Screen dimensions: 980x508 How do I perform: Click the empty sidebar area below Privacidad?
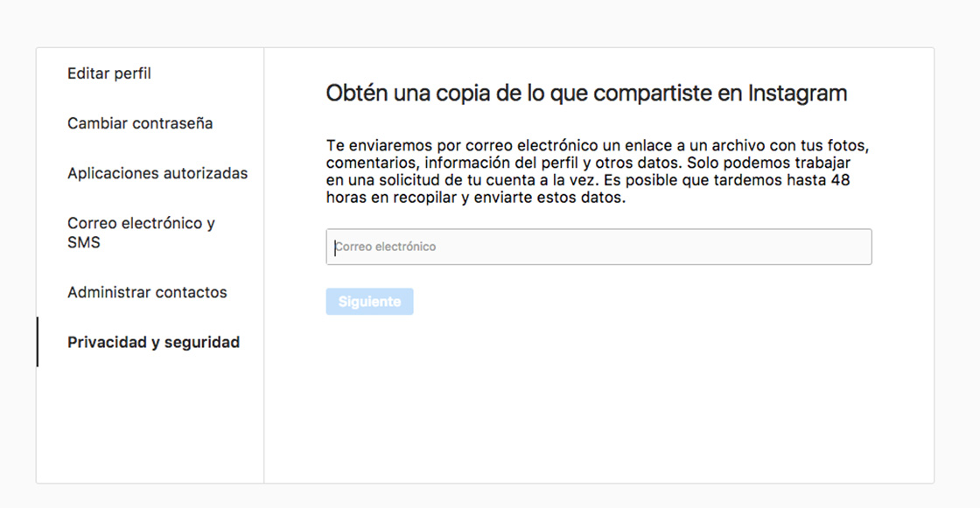150,420
